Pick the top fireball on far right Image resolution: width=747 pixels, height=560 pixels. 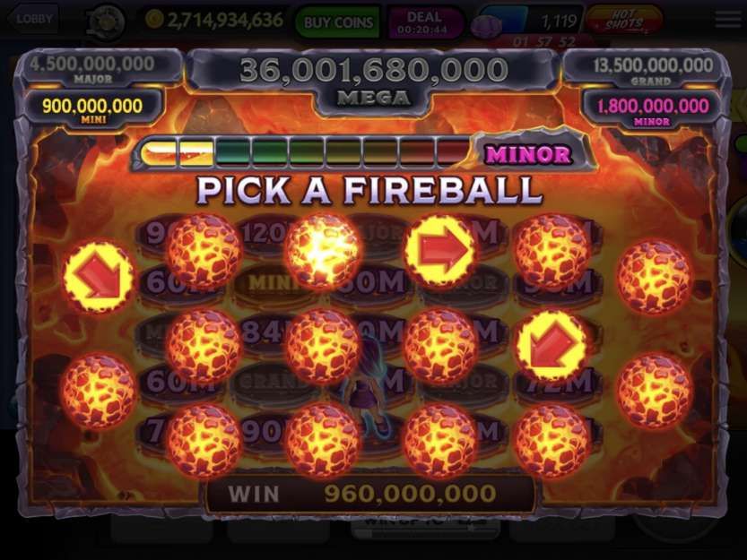click(x=654, y=277)
